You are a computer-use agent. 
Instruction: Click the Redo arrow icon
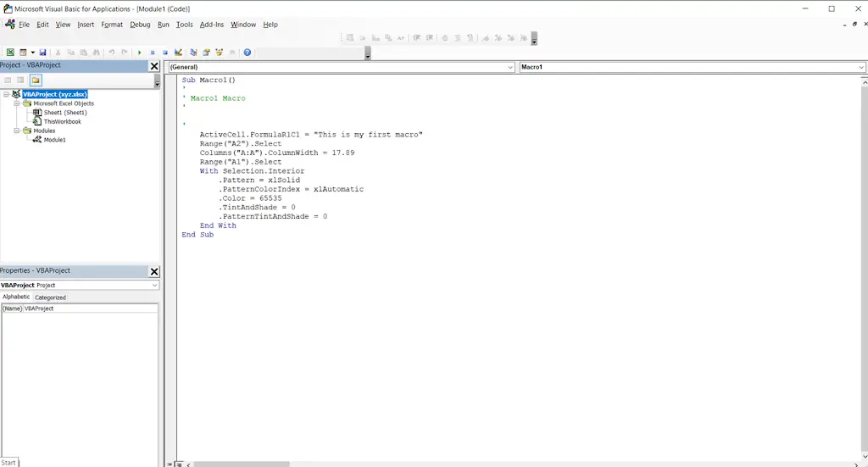tap(125, 53)
